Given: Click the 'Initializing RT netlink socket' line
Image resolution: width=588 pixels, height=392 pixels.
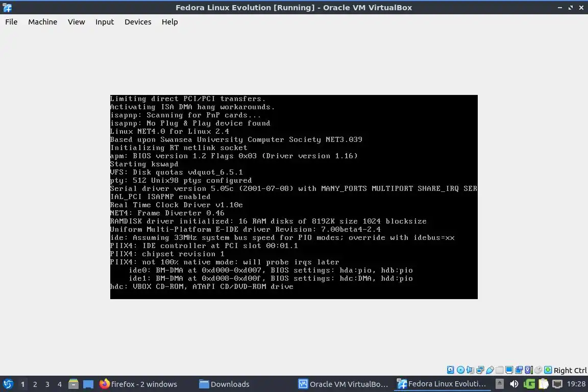Looking at the screenshot, I should tap(179, 148).
